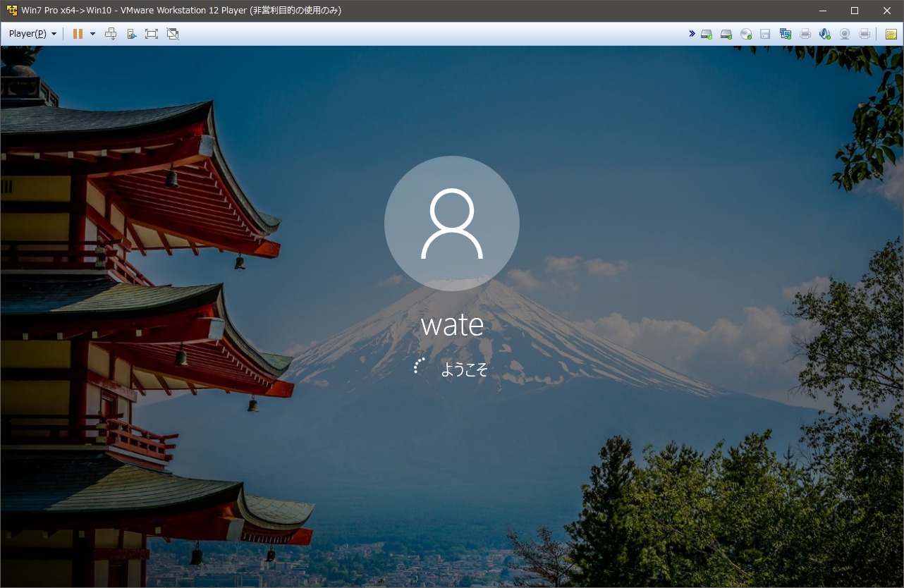This screenshot has width=904, height=588.
Task: Minimize the VMware Player window
Action: [x=822, y=11]
